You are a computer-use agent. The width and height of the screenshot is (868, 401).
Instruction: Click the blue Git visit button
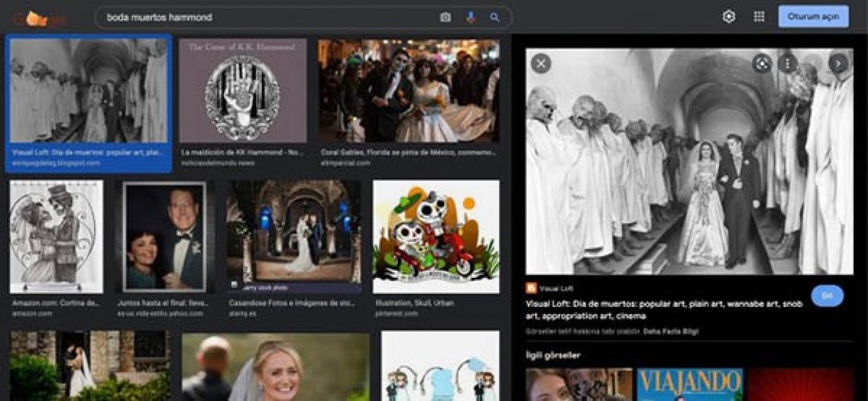pos(827,296)
